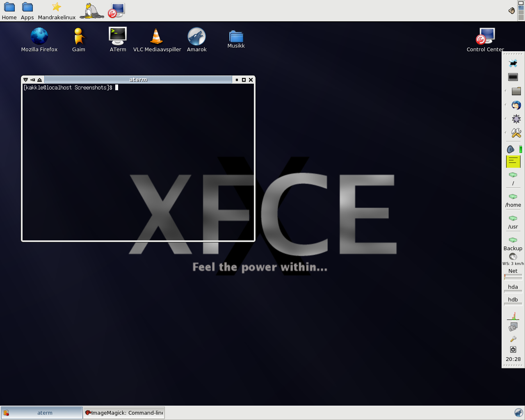This screenshot has height=420, width=525.
Task: Click the black terminal icon in the side panel
Action: [x=513, y=77]
